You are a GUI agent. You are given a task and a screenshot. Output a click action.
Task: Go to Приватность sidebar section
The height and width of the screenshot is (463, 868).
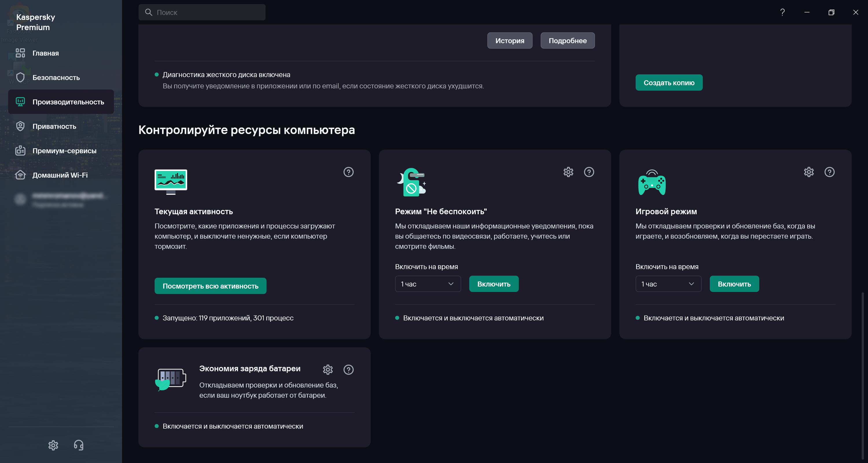(x=54, y=126)
